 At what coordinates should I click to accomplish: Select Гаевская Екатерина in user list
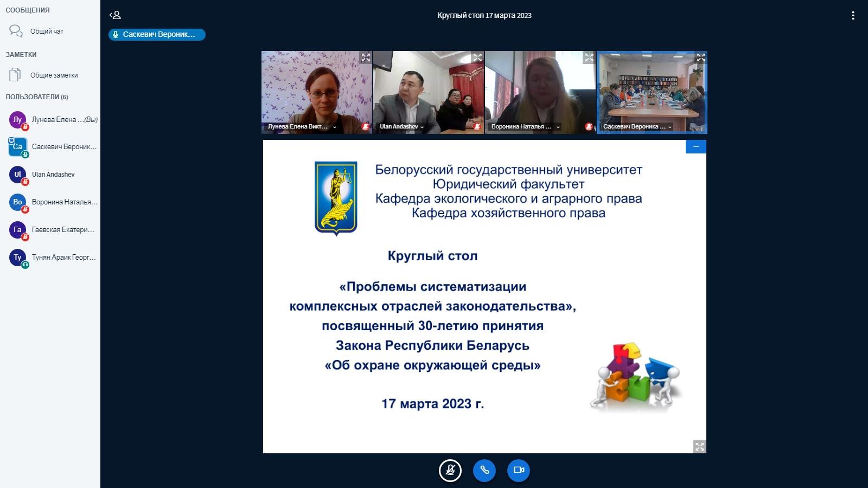[62, 230]
